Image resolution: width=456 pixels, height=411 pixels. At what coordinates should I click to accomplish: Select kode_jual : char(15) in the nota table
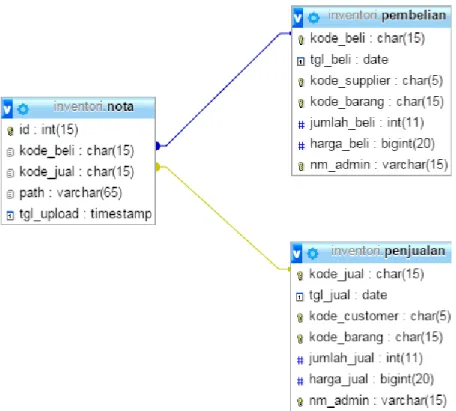pos(77,172)
